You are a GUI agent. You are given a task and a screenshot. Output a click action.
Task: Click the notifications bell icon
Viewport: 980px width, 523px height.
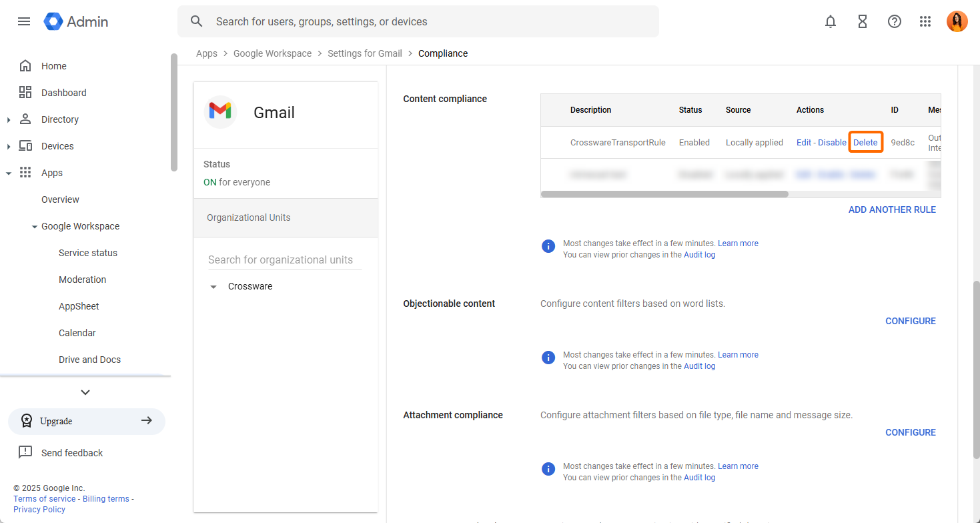point(831,21)
